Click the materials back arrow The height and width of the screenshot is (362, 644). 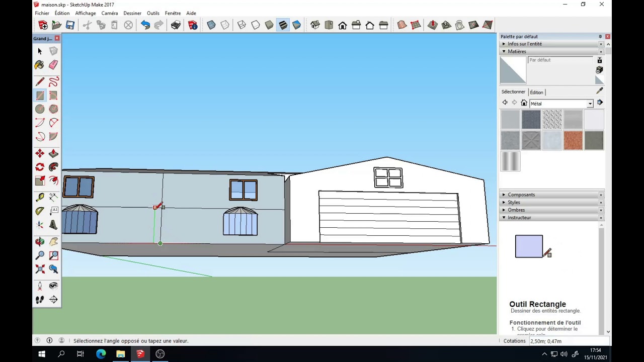[x=505, y=103]
